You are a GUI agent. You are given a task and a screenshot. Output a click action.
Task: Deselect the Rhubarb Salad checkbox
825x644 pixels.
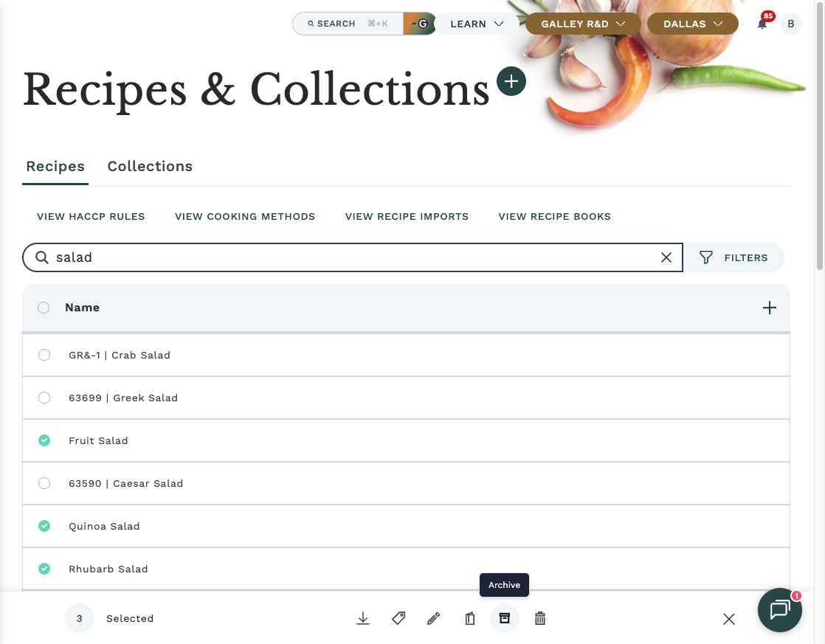pyautogui.click(x=44, y=569)
